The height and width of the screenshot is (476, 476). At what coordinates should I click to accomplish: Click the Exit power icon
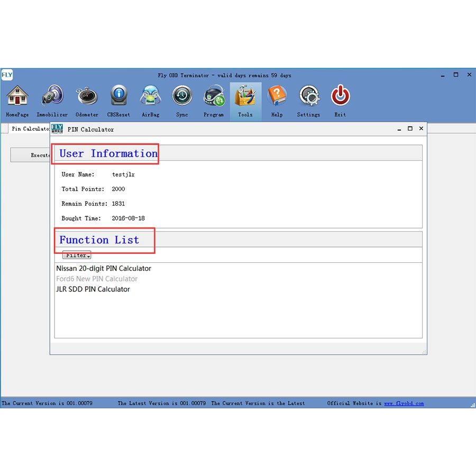[340, 101]
